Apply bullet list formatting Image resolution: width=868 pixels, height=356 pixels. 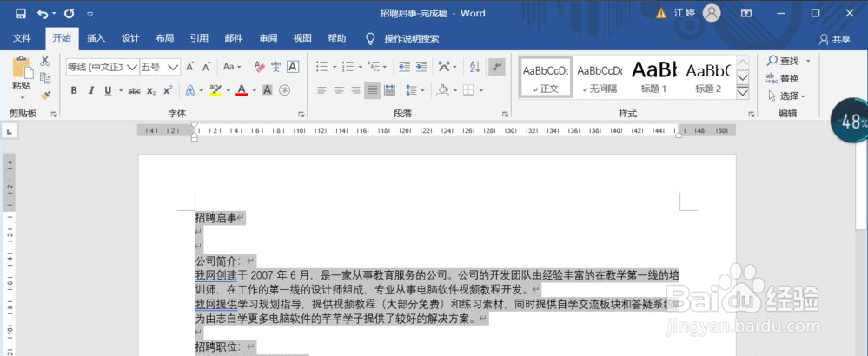click(321, 67)
